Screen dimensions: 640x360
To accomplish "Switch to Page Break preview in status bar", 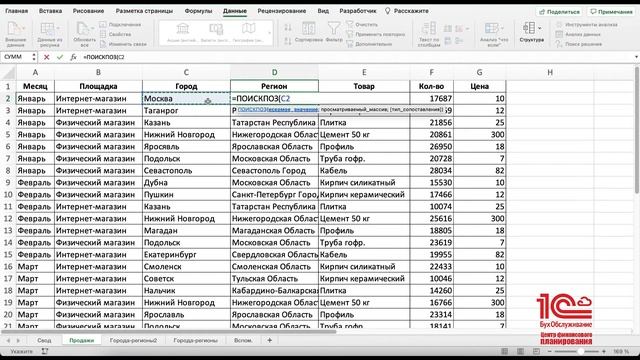I will [x=536, y=351].
